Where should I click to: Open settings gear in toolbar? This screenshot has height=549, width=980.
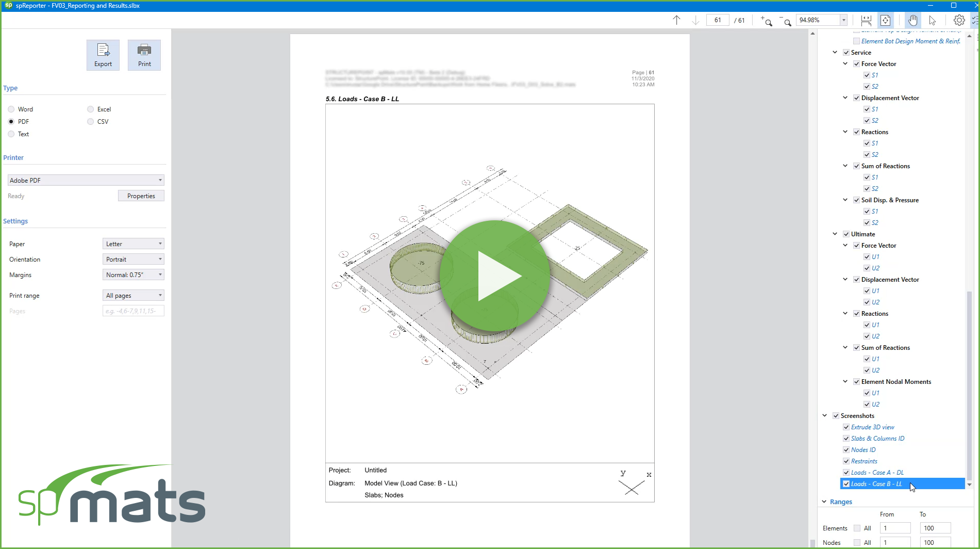pos(959,20)
